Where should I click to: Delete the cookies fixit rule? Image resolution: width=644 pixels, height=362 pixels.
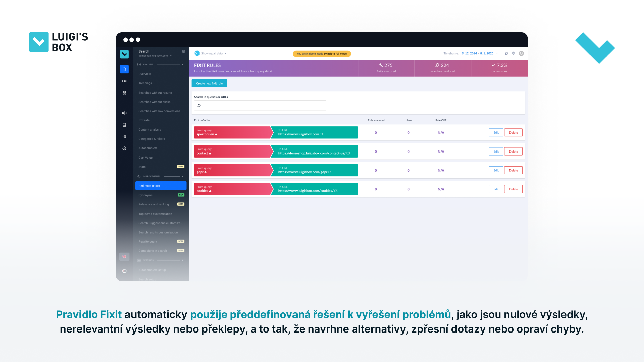513,189
